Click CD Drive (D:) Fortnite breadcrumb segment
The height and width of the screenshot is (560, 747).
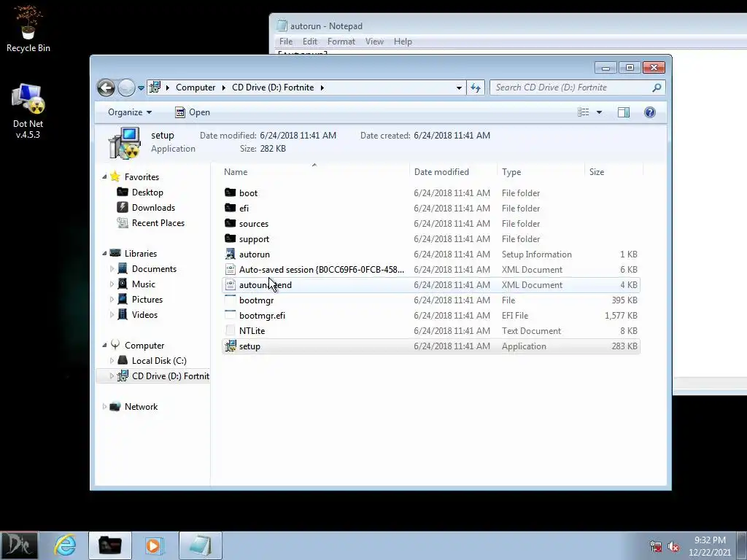tap(273, 87)
